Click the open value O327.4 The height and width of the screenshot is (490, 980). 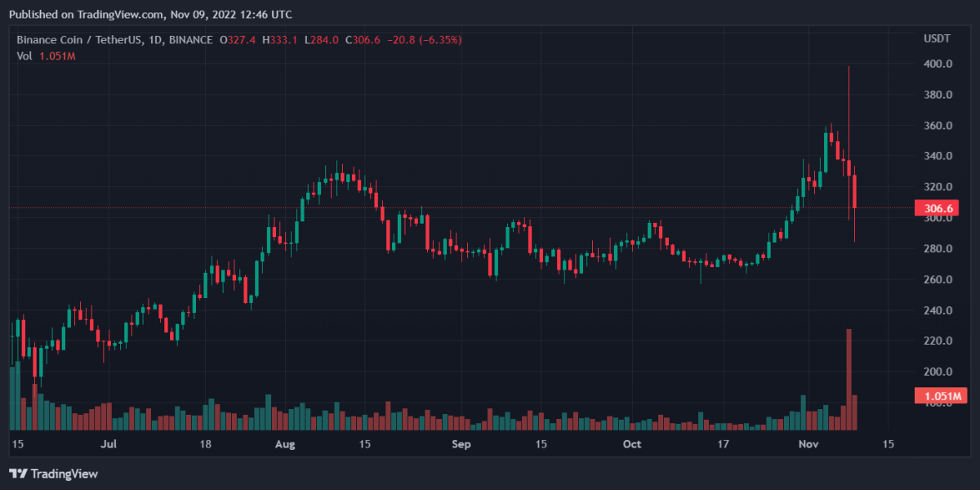point(238,39)
